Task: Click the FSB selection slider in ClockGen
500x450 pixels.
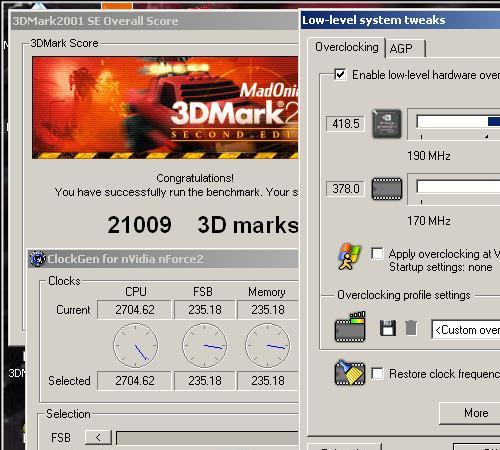Action: point(207,438)
